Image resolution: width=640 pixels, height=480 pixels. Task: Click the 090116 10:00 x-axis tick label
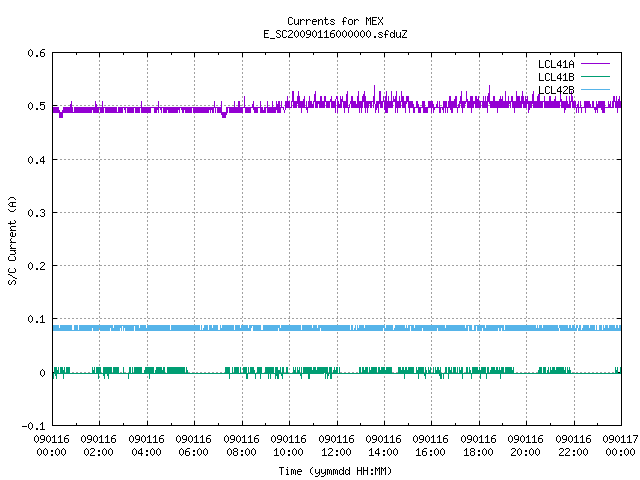click(288, 446)
